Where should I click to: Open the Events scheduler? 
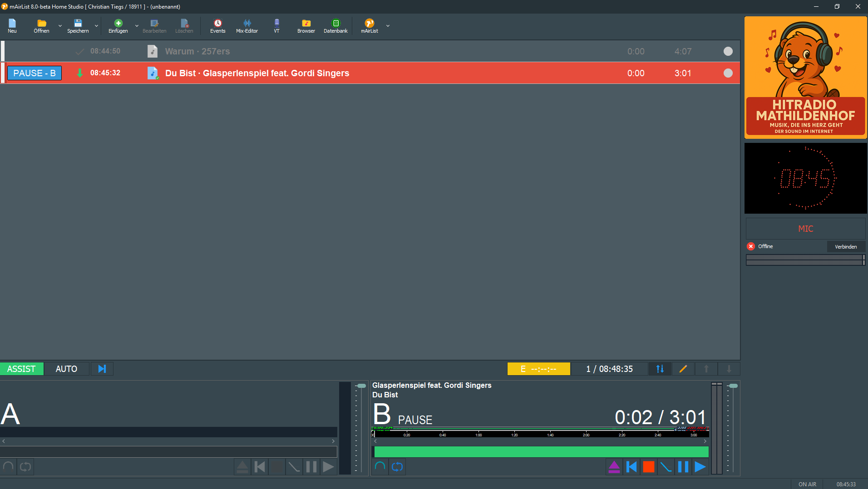click(217, 26)
